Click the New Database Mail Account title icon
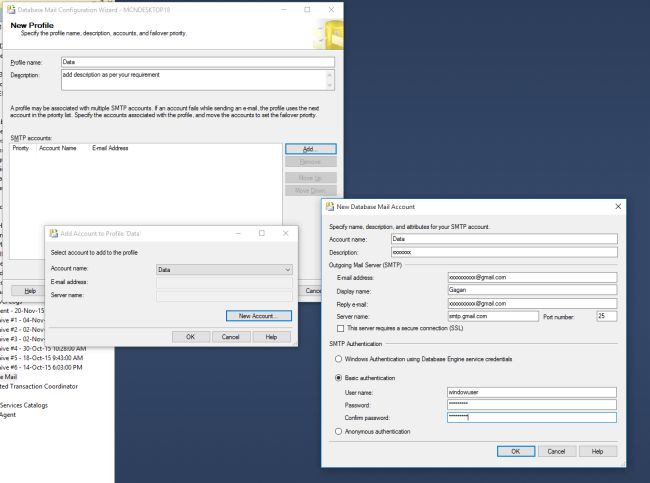650x483 pixels. 330,206
